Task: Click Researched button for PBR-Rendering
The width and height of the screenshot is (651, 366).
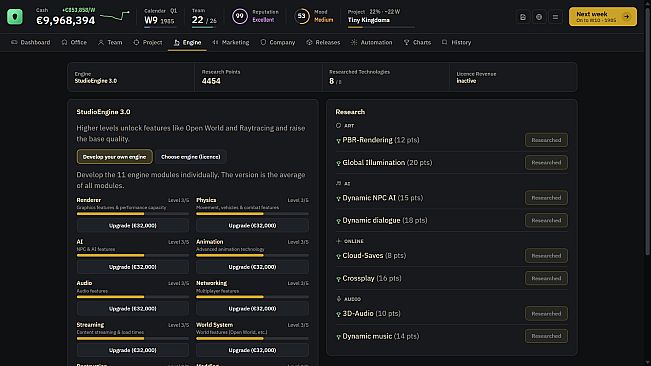Action: pyautogui.click(x=546, y=140)
